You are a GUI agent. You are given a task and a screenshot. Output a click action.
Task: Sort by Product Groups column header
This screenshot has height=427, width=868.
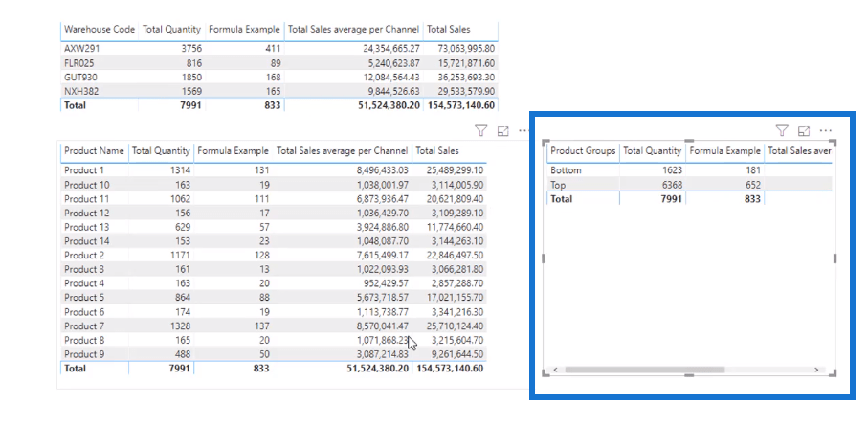click(x=583, y=150)
